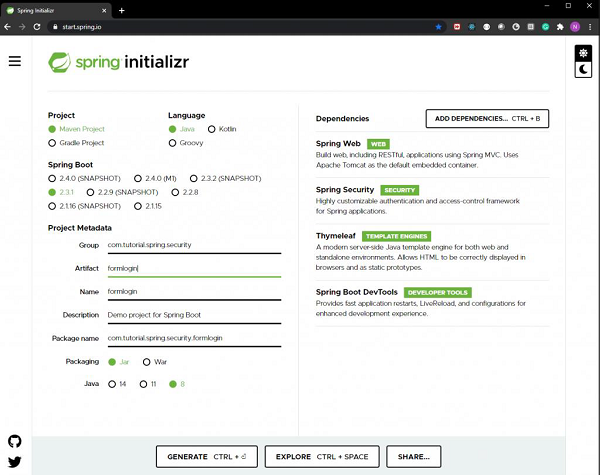Open the Chrome profile avatar
Image resolution: width=600 pixels, height=475 pixels.
(575, 27)
